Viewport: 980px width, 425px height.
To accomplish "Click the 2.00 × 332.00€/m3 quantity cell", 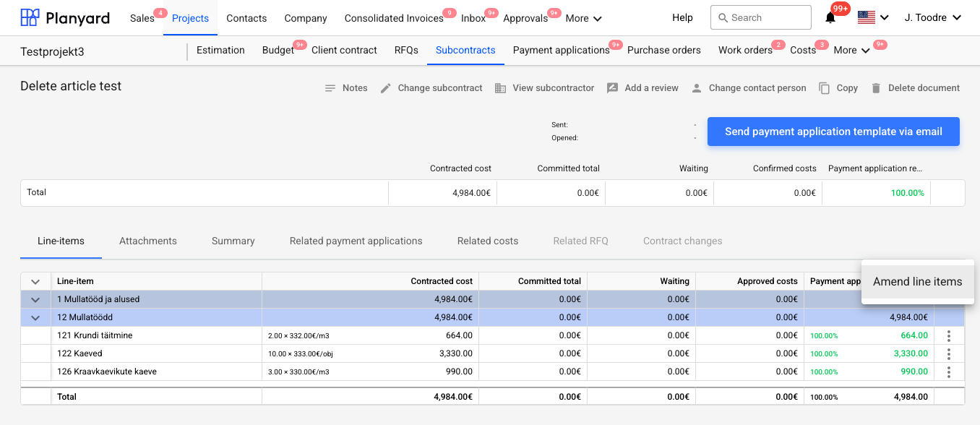I will (298, 336).
